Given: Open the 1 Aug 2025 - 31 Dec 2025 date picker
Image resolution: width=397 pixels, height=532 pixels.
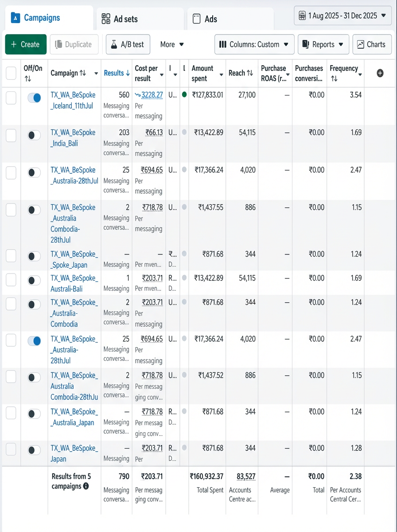Looking at the screenshot, I should pyautogui.click(x=343, y=16).
